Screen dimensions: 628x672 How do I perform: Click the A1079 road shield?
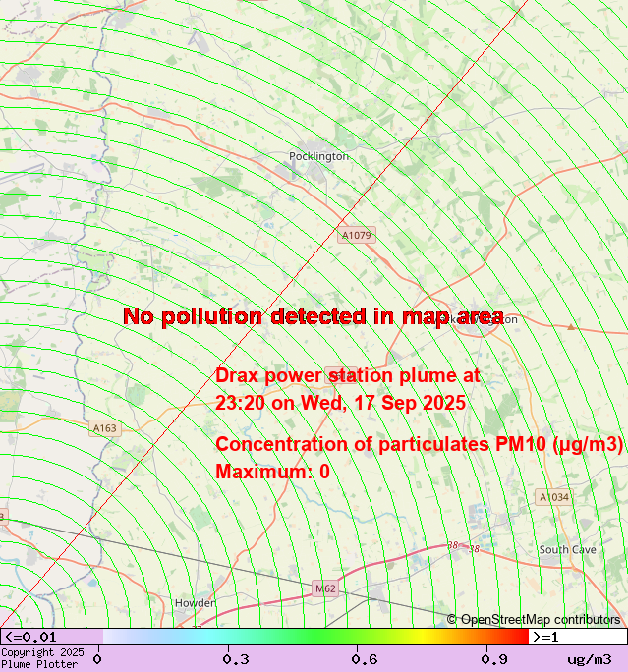356,235
